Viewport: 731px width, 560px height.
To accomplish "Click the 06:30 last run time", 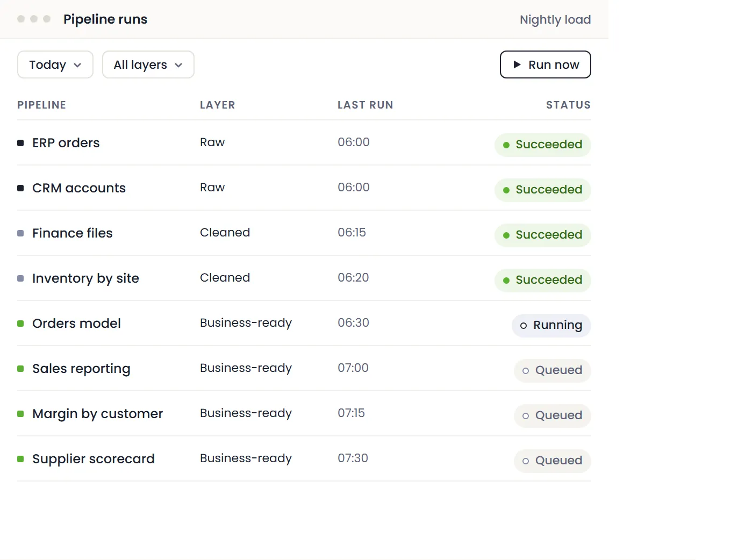I will 353,323.
